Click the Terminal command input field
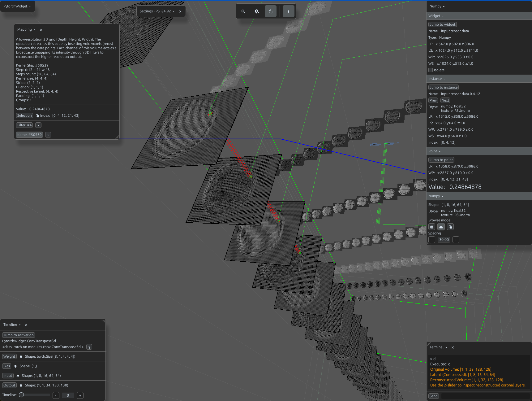Viewport: 532px width, 401px height. (485, 396)
